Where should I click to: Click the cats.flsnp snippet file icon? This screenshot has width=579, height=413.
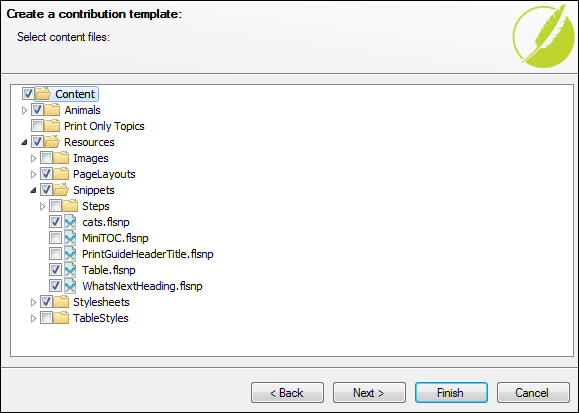pos(70,222)
